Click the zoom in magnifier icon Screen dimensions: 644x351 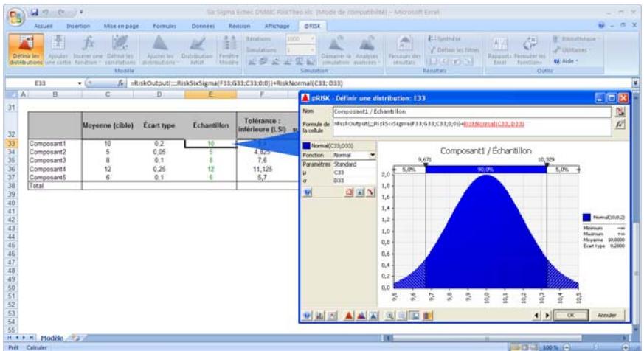point(389,316)
